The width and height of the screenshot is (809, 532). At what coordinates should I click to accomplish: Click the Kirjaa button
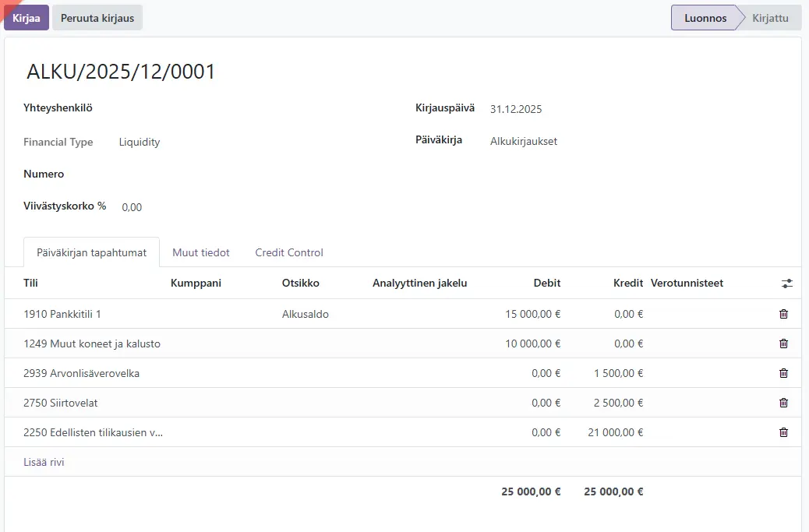[26, 18]
